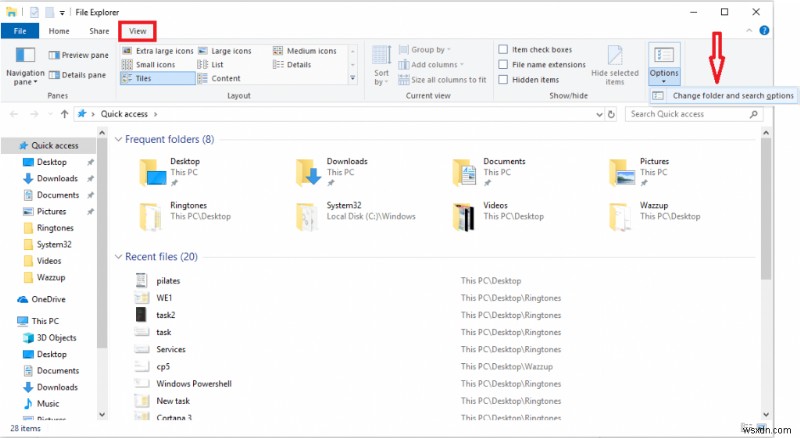Click the Search Quick access field
The image size is (800, 438).
coord(694,114)
